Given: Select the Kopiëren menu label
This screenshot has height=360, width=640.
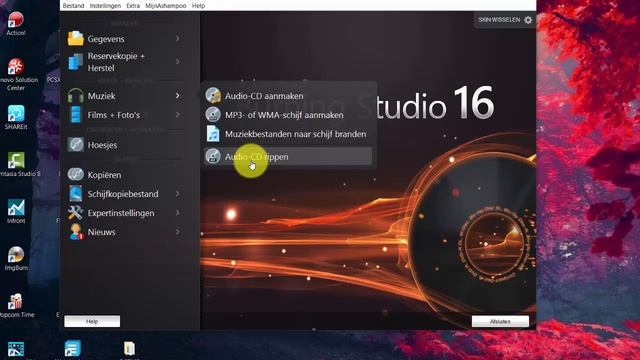Looking at the screenshot, I should (x=104, y=175).
